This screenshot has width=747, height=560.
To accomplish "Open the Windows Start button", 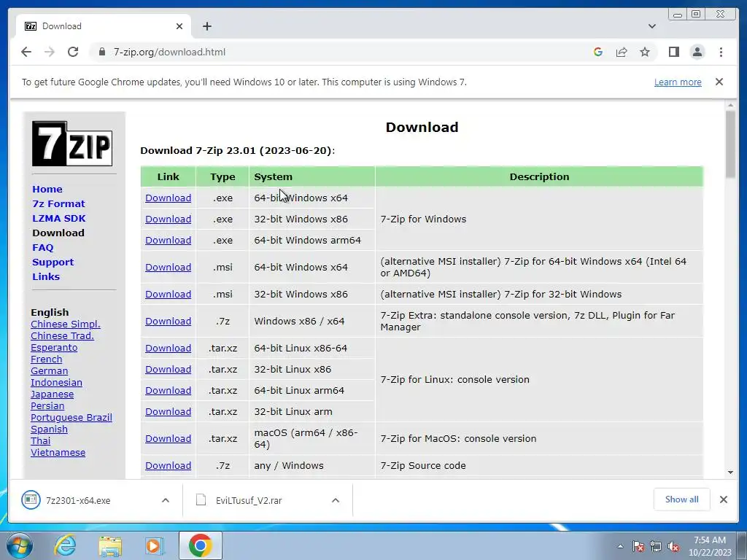I will coord(19,545).
